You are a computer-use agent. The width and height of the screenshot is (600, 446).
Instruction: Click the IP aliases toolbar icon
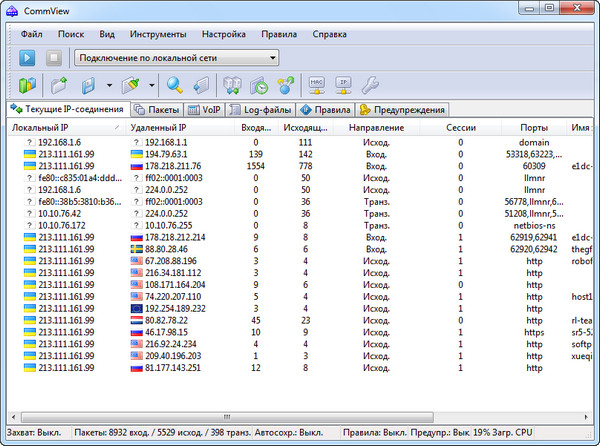[343, 85]
